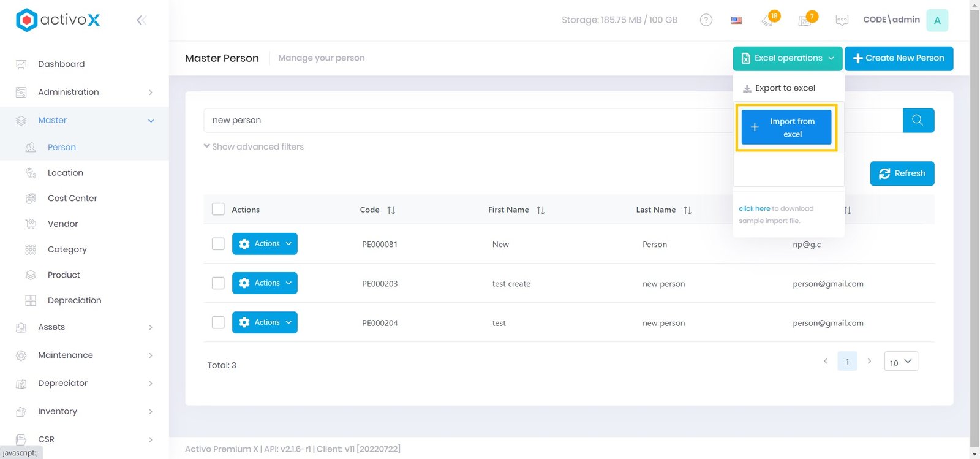Sort by First Name column arrows

(x=540, y=210)
